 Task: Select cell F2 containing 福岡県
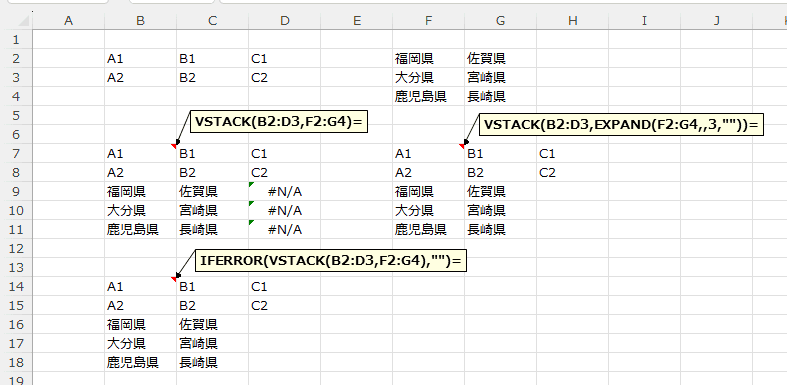pyautogui.click(x=429, y=59)
